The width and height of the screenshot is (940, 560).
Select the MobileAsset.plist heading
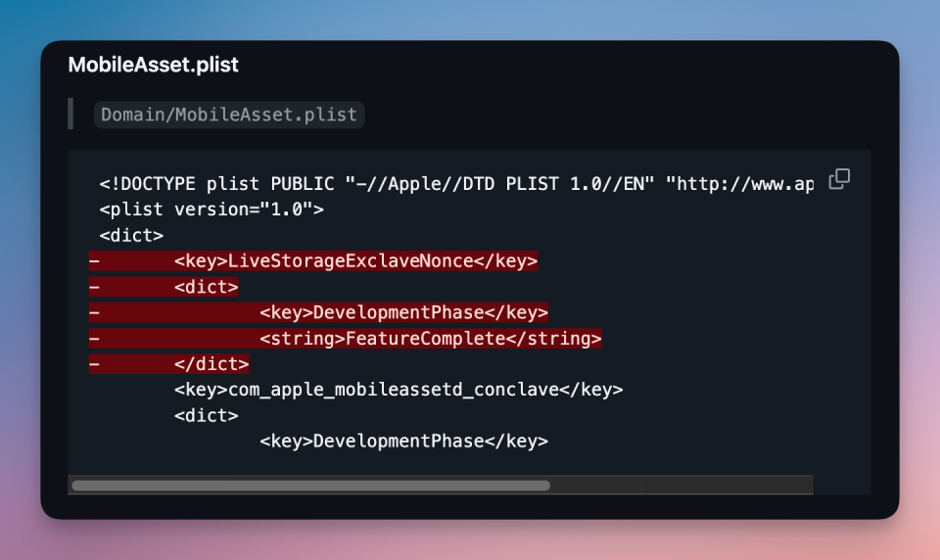153,65
